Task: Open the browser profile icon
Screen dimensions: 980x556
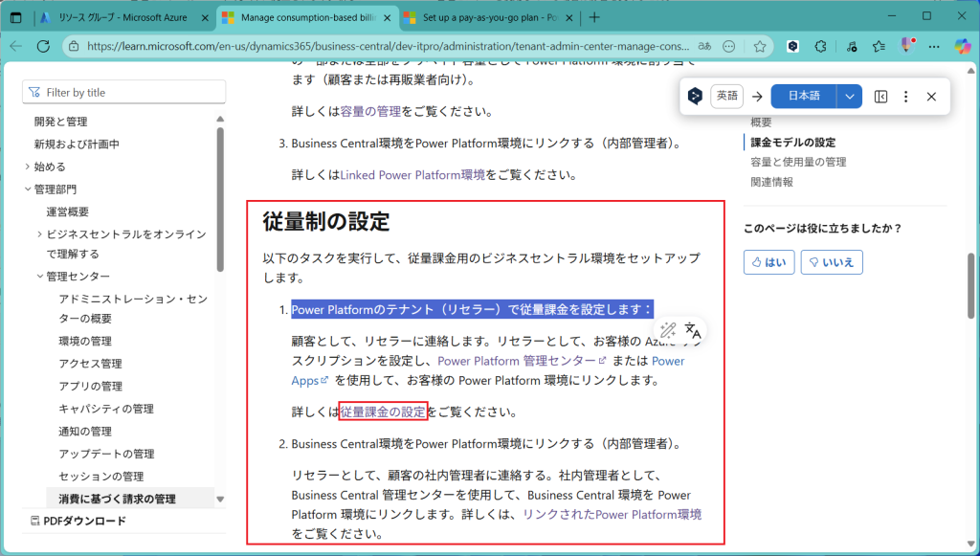Action: tap(907, 45)
